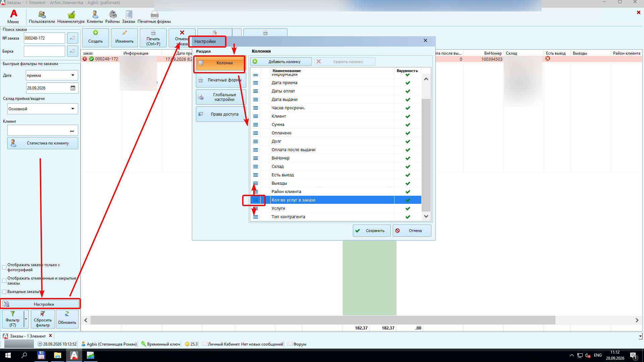
Task: Open the calendar icon in the date field
Action: (x=73, y=88)
